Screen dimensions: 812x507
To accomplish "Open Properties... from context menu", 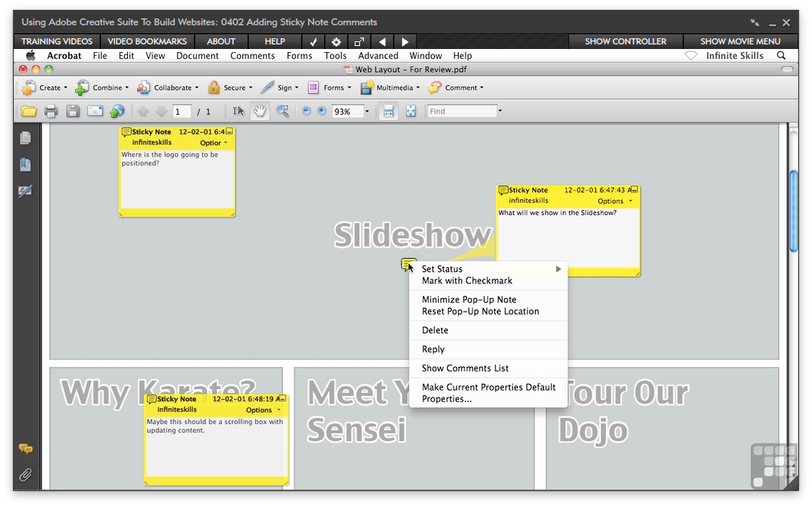I will (488, 399).
